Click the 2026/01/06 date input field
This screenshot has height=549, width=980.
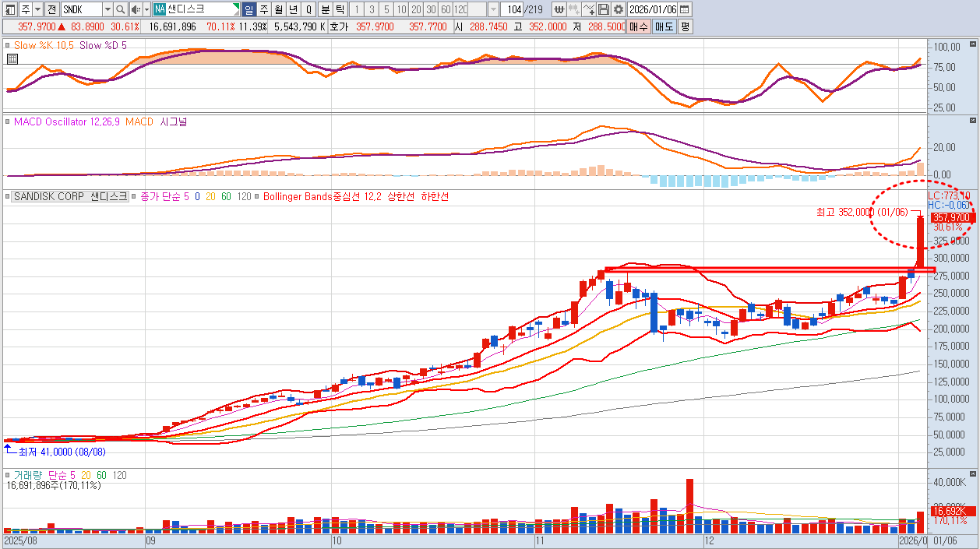652,9
